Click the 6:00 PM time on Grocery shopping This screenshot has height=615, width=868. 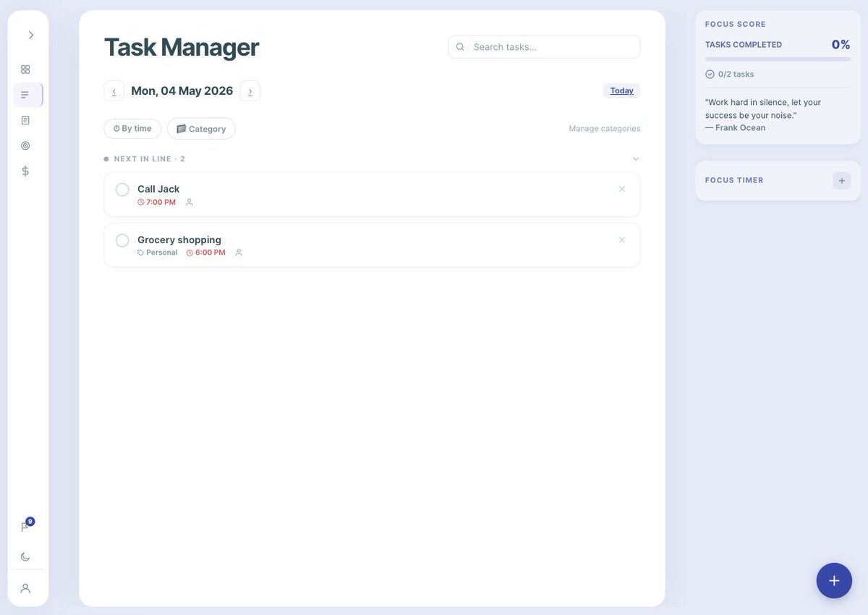point(206,253)
